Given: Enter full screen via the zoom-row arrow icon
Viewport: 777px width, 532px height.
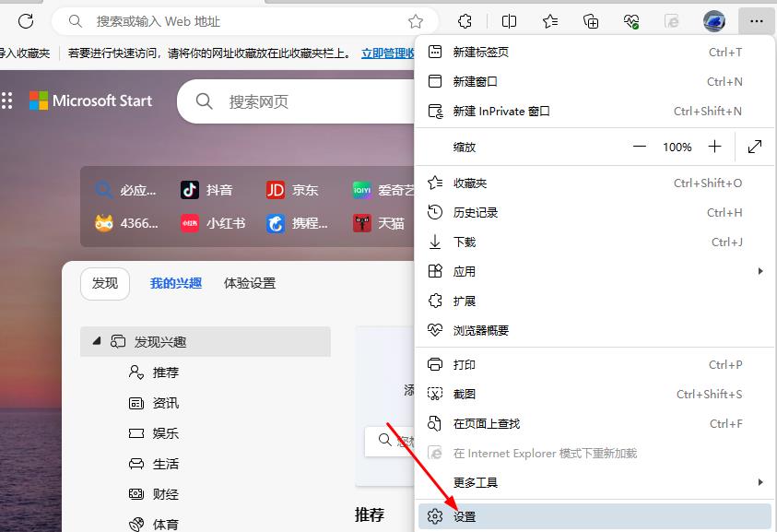Looking at the screenshot, I should coord(755,147).
